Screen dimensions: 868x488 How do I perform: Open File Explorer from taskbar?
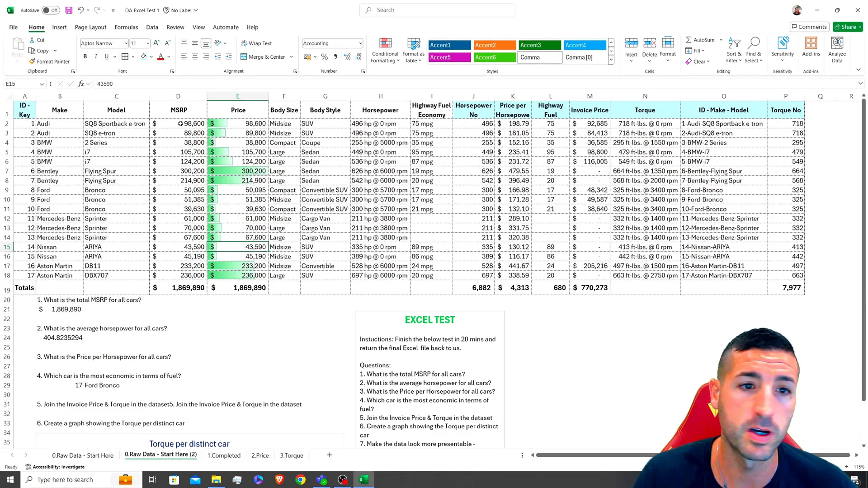tap(216, 479)
